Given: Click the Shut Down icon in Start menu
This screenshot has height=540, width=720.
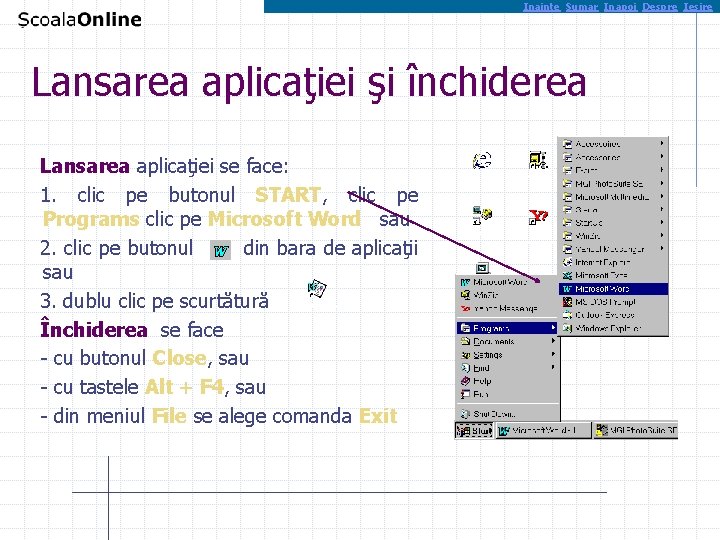Looking at the screenshot, I should coord(466,414).
